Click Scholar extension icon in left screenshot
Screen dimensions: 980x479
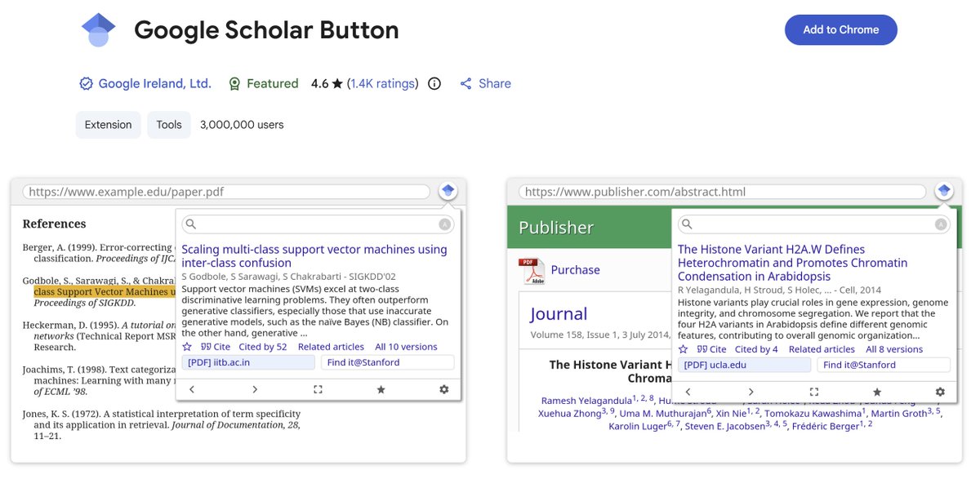click(x=448, y=192)
